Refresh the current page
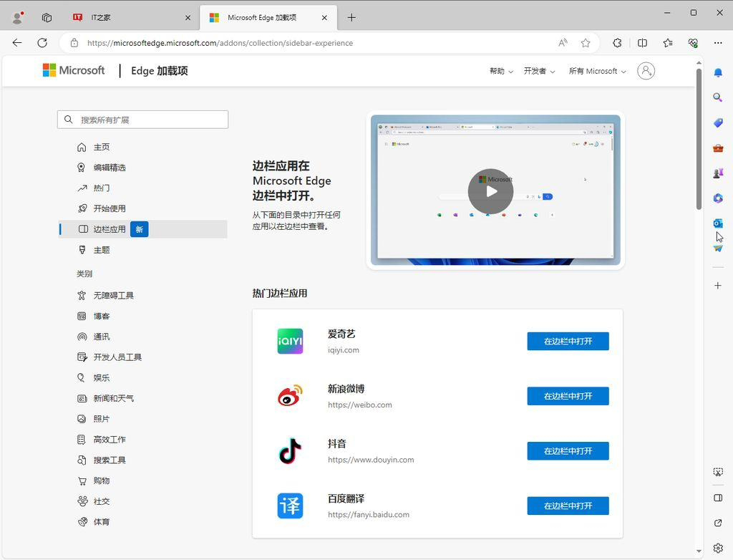The width and height of the screenshot is (733, 560). [x=42, y=43]
